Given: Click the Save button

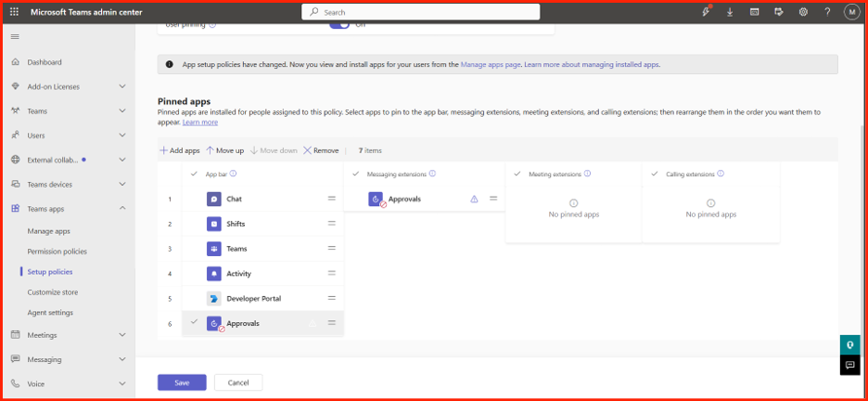Looking at the screenshot, I should click(182, 382).
